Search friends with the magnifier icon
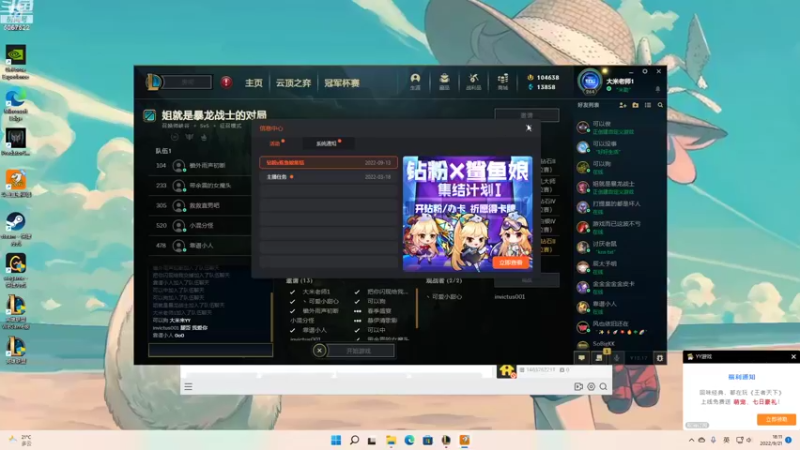 660,105
